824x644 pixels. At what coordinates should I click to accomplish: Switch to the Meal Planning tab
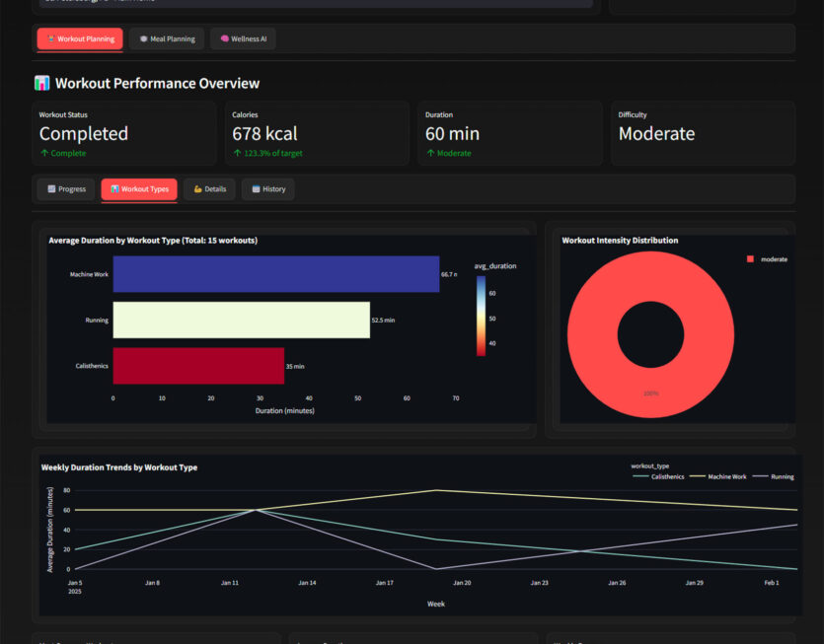pos(166,38)
